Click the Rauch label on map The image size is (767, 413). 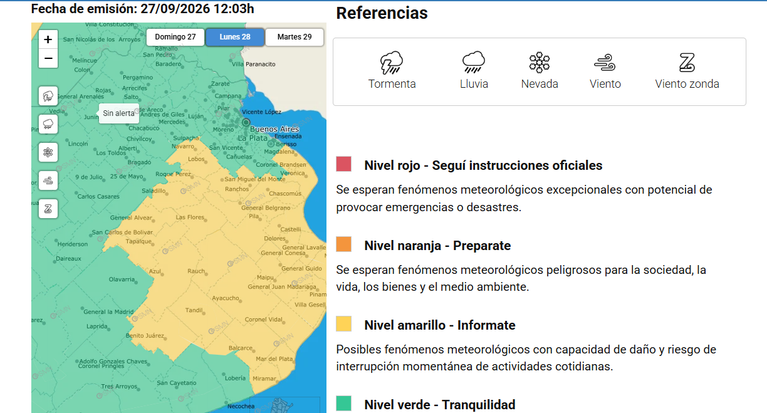[x=196, y=271]
